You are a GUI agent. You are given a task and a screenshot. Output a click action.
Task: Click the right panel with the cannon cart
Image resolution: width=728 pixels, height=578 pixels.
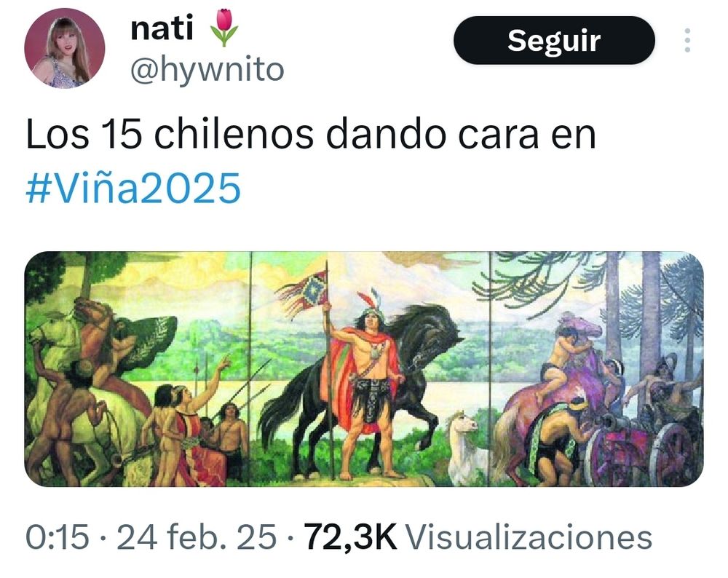coord(597,369)
